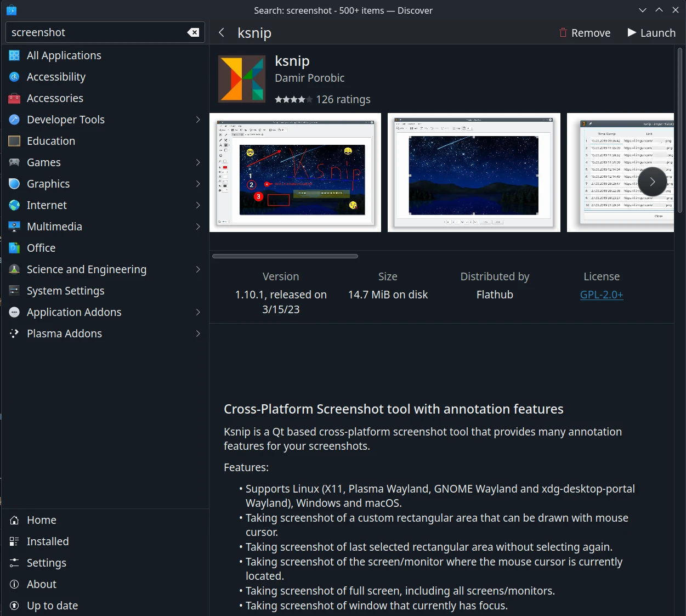Image resolution: width=686 pixels, height=616 pixels.
Task: Click the Office category icon
Action: pos(15,248)
